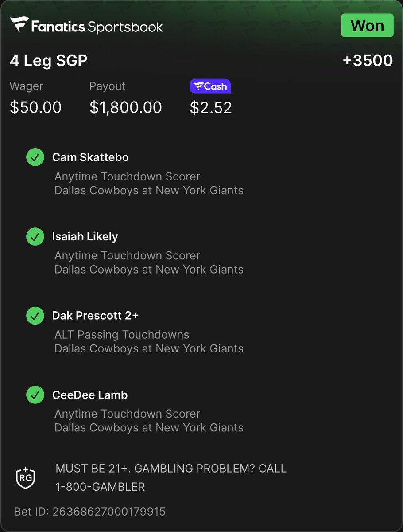The width and height of the screenshot is (403, 532).
Task: Click the green checkmark beside Cam Skattebo
Action: click(35, 157)
